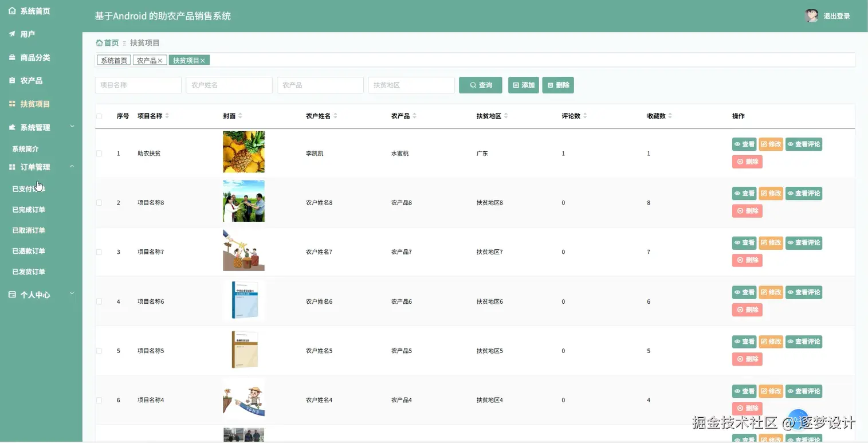Focus the 项目名称 search field
The image size is (868, 443).
pos(138,85)
